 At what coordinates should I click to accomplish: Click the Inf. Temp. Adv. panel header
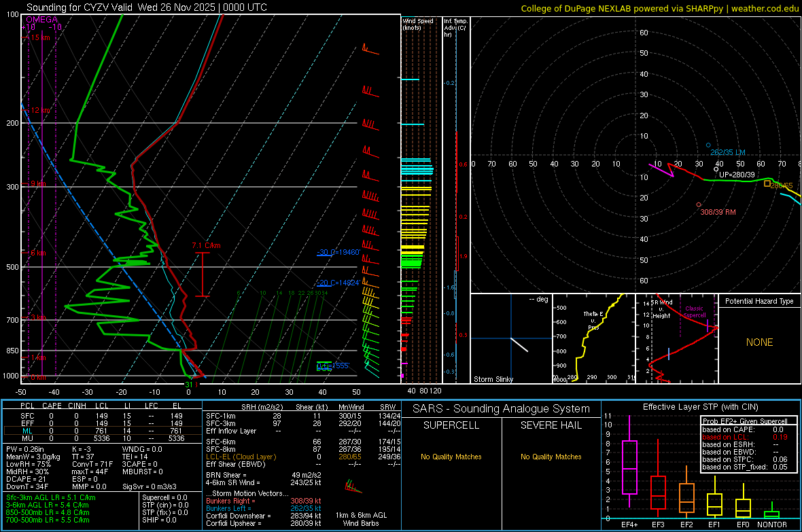click(x=455, y=28)
